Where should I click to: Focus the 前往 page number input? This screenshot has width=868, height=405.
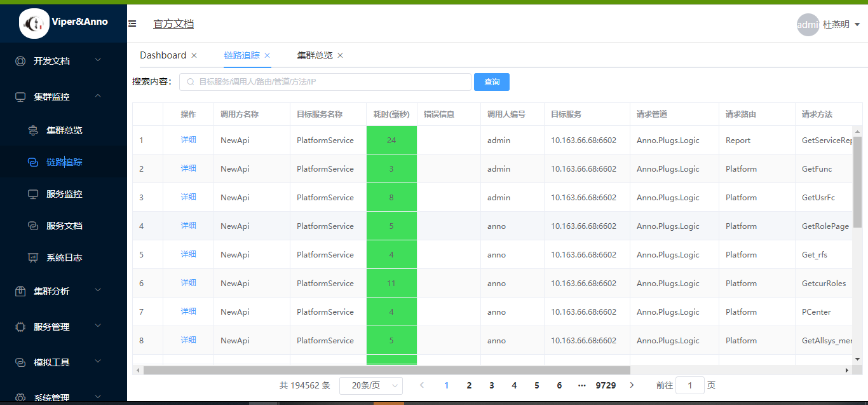pyautogui.click(x=689, y=385)
